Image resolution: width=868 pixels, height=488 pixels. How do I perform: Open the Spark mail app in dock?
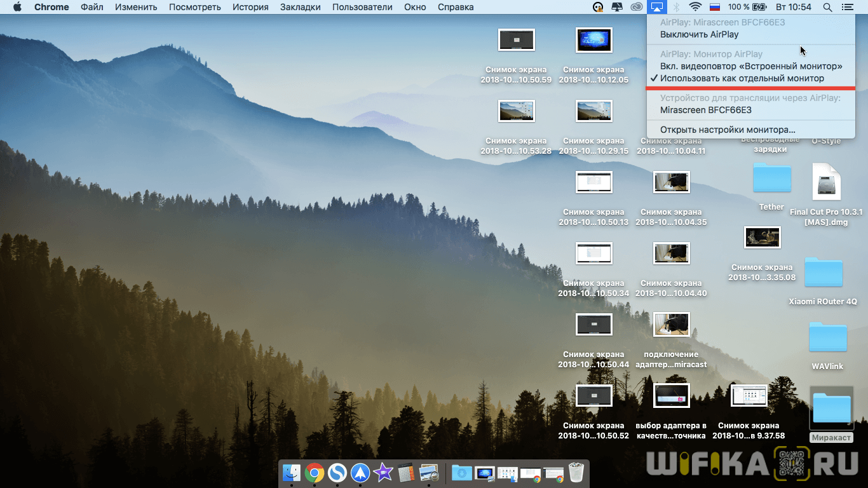[360, 473]
